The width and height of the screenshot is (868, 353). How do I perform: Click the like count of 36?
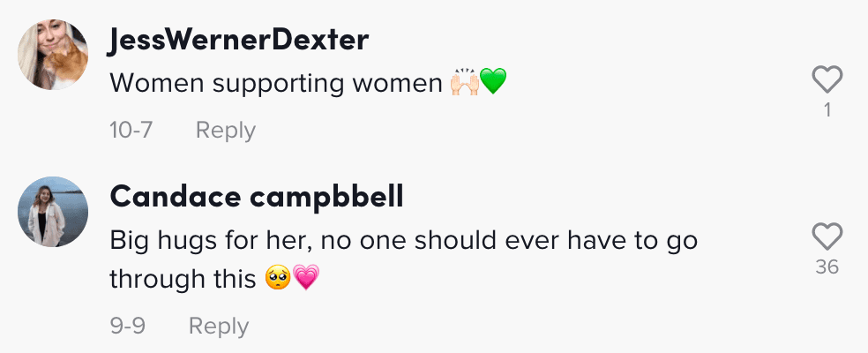827,267
